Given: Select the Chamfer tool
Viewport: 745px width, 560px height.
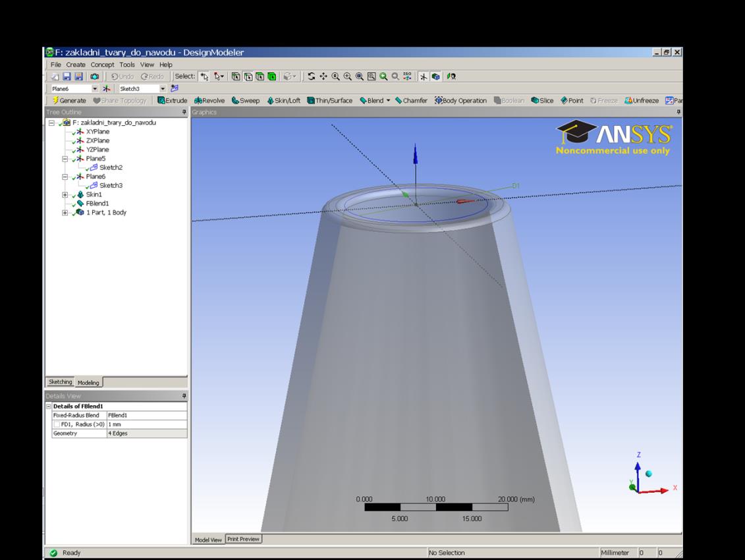Looking at the screenshot, I should pyautogui.click(x=411, y=100).
